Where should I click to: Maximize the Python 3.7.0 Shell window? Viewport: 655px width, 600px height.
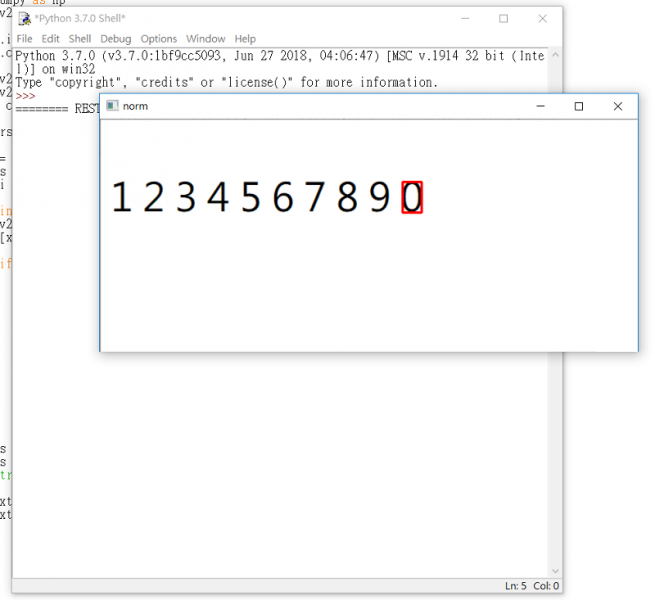tap(503, 19)
